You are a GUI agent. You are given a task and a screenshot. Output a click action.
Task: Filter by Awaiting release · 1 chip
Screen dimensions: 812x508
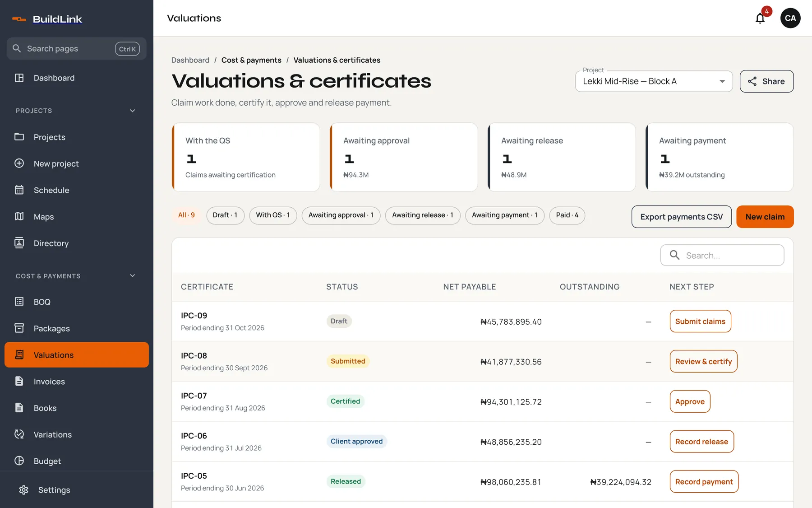(423, 215)
